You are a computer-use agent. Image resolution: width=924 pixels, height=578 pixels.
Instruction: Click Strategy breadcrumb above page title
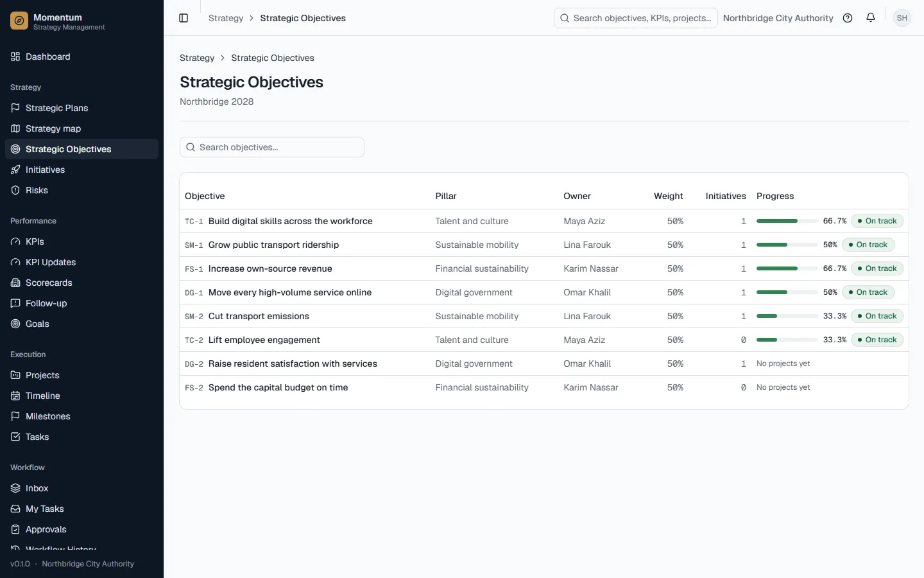coord(197,58)
